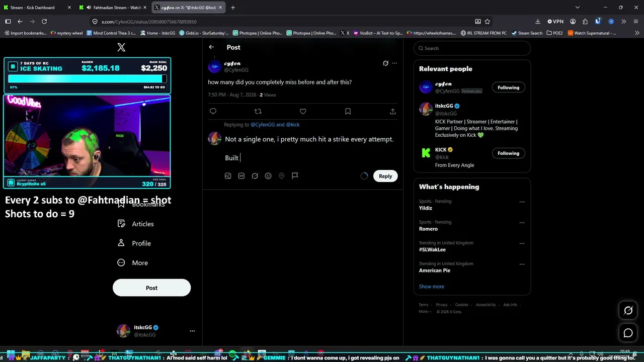
Task: Add a GIF to the reply
Action: (242, 176)
